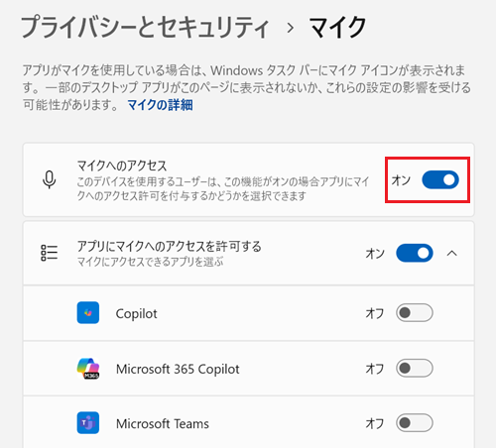Viewport: 496px width, 448px height.
Task: Select the Copilot row label
Action: 136,313
